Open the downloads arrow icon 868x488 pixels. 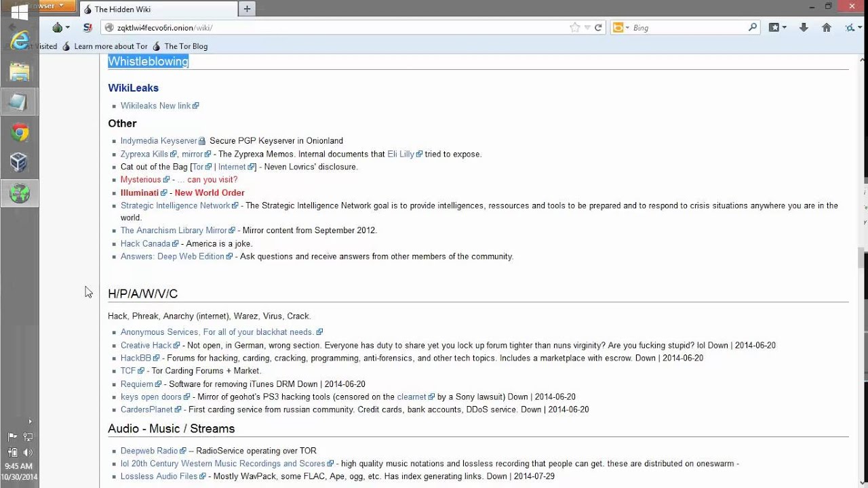(x=804, y=28)
